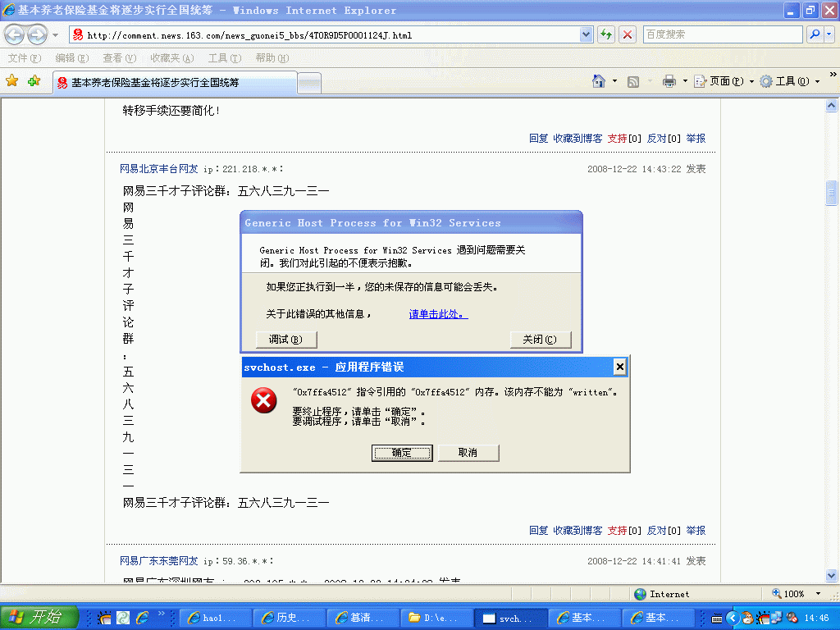This screenshot has height=630, width=840.
Task: Click 收藏到博客 under the 转移手续还要简化 comment
Action: click(577, 138)
